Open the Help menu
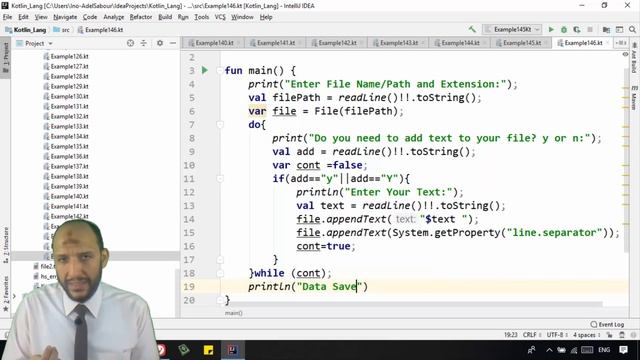This screenshot has width=640, height=360. point(266,17)
